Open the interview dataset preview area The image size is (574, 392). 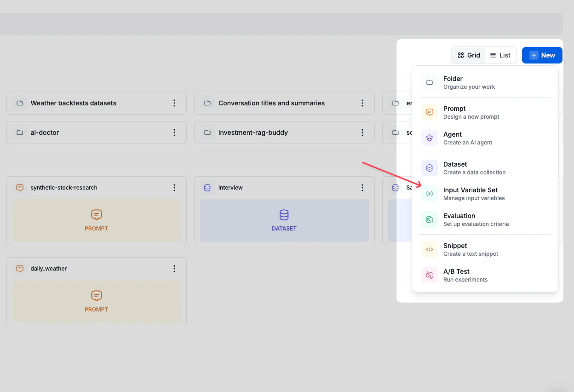(284, 220)
